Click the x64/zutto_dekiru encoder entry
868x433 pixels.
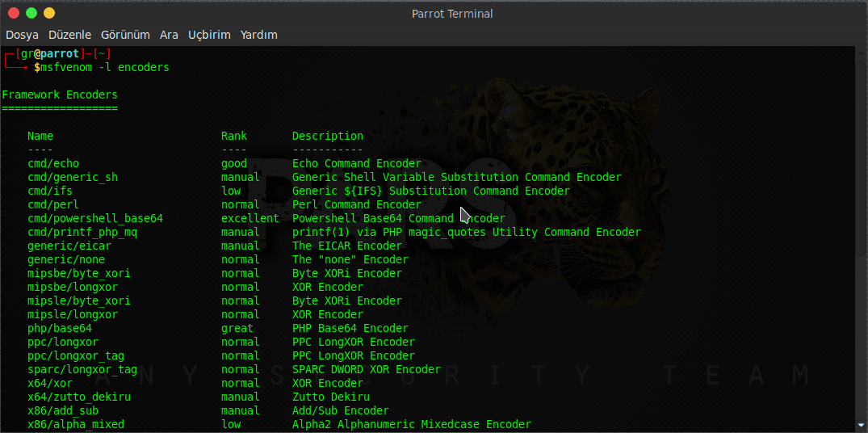click(79, 397)
